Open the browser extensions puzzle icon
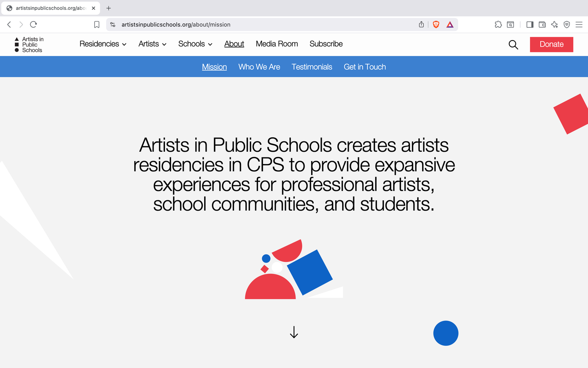588x368 pixels. click(x=498, y=25)
